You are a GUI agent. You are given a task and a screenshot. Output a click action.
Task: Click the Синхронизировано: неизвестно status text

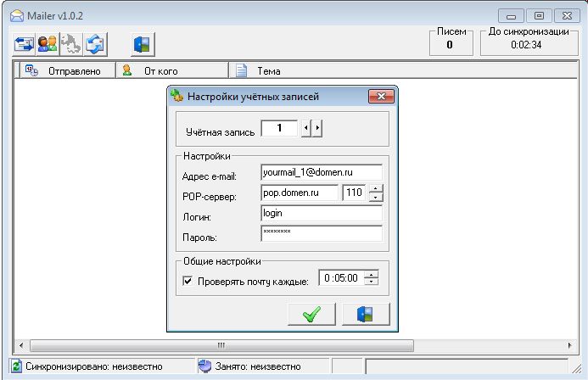tap(93, 366)
